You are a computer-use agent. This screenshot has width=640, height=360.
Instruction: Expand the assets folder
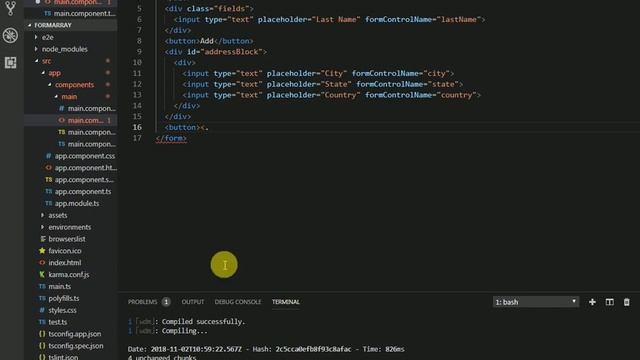pyautogui.click(x=71, y=215)
